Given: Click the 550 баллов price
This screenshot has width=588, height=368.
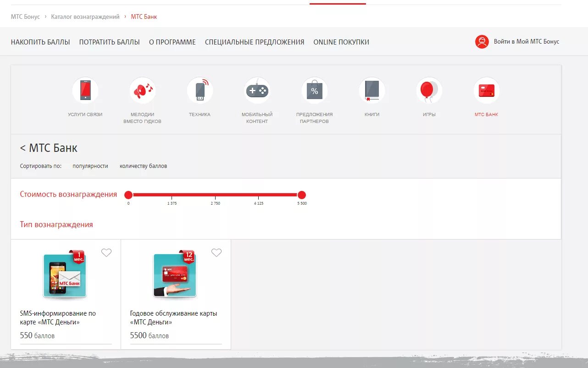Looking at the screenshot, I should click(37, 335).
